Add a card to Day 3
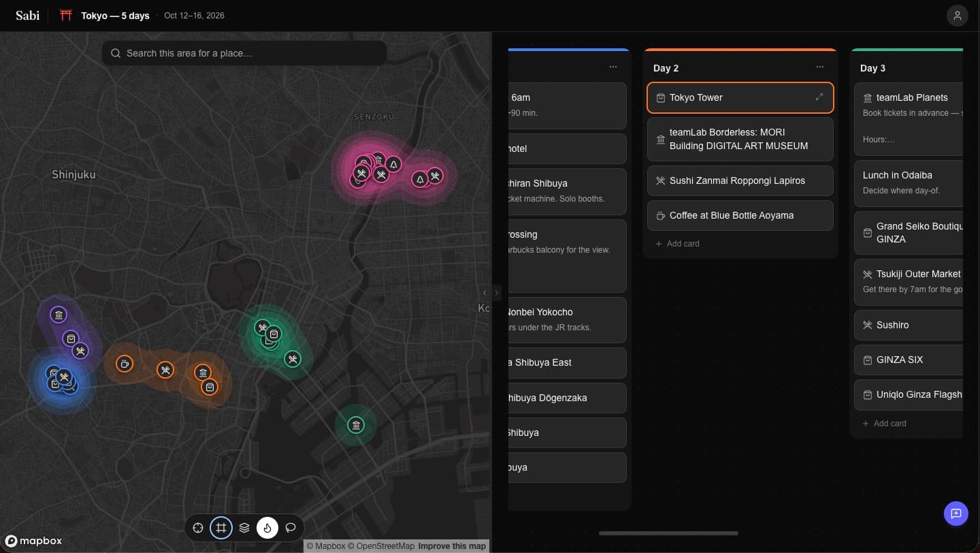980x553 pixels. coord(885,424)
